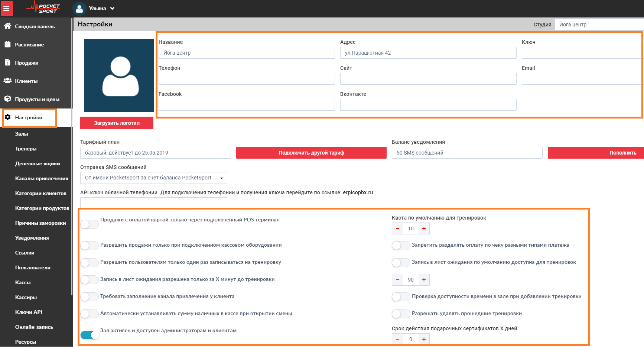Click the Сводная панель home icon

tap(7, 26)
